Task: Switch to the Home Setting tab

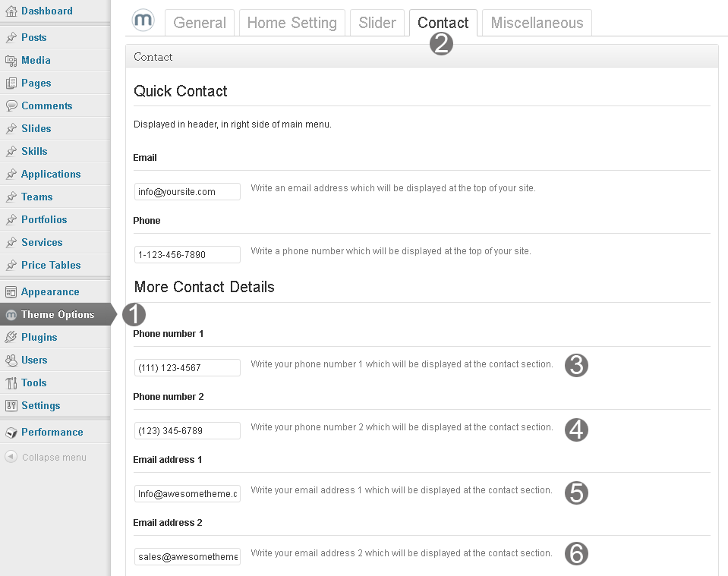Action: [x=292, y=23]
